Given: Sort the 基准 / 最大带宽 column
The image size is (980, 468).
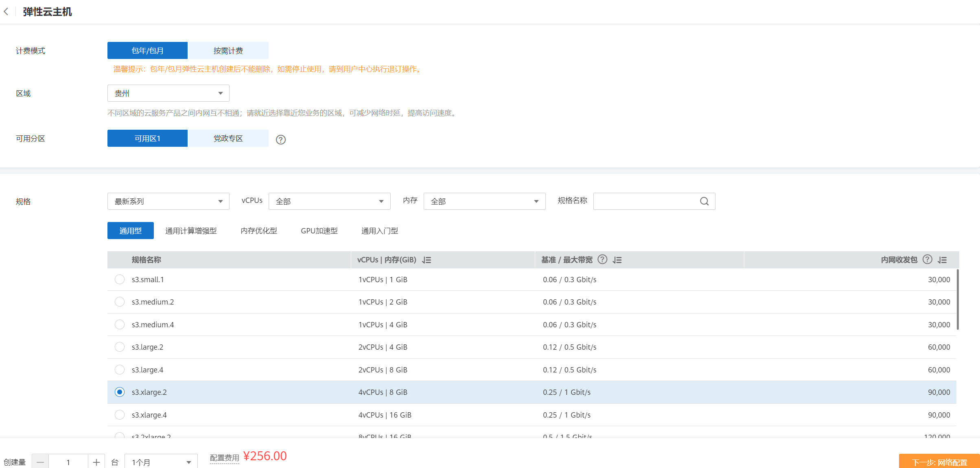Looking at the screenshot, I should pos(617,260).
